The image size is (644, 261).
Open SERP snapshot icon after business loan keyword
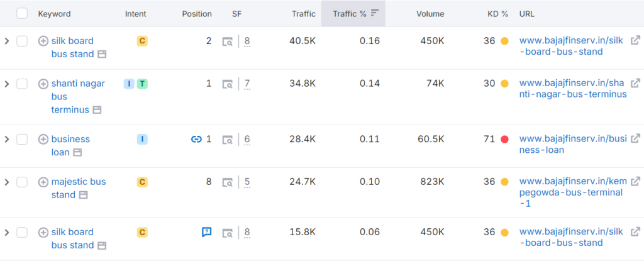pyautogui.click(x=77, y=152)
